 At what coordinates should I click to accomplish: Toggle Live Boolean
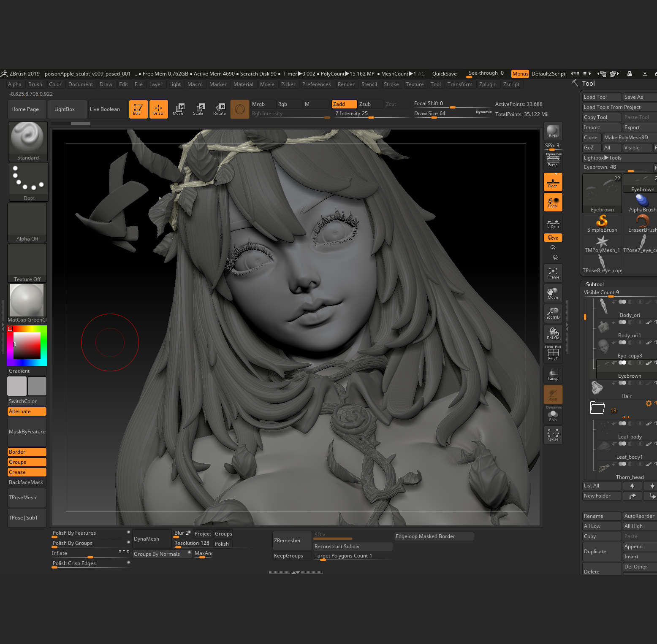point(108,109)
